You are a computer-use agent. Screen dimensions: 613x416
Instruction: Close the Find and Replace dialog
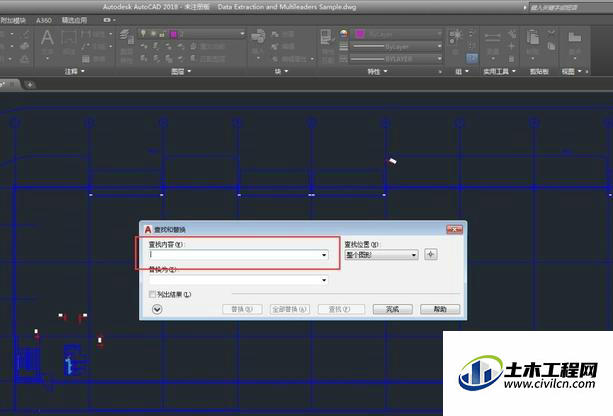[455, 230]
